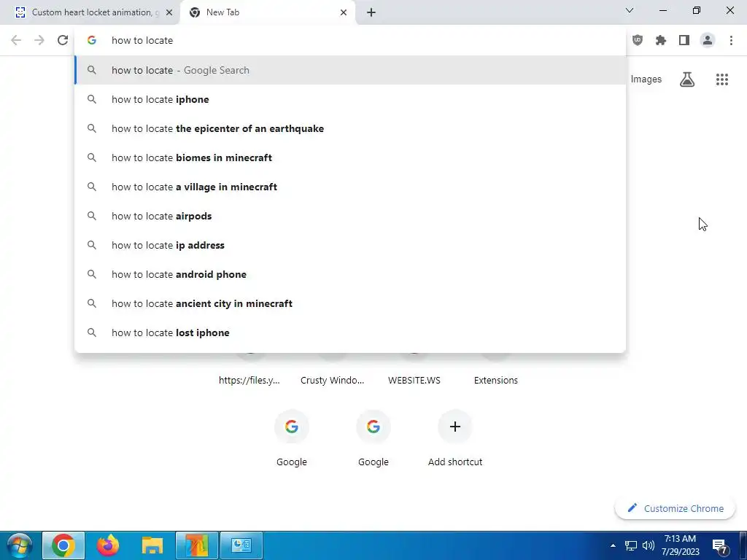Open the Google apps grid
The height and width of the screenshot is (560, 747).
click(722, 79)
